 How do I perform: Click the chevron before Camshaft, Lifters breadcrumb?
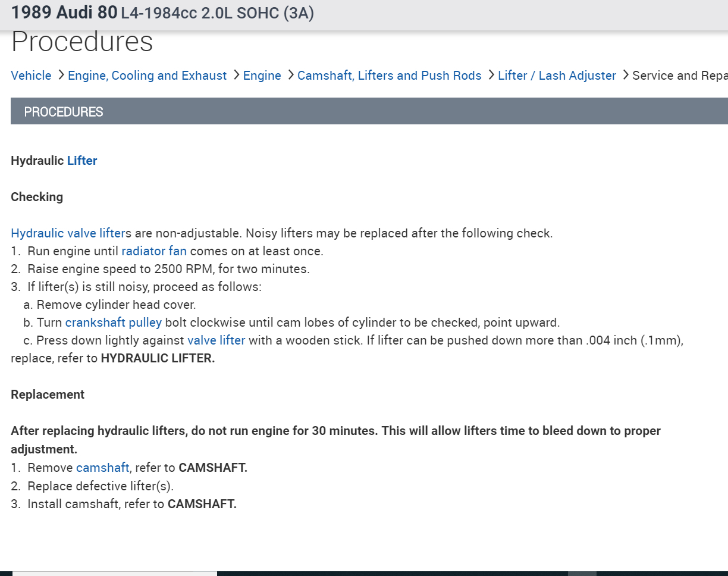(x=291, y=76)
